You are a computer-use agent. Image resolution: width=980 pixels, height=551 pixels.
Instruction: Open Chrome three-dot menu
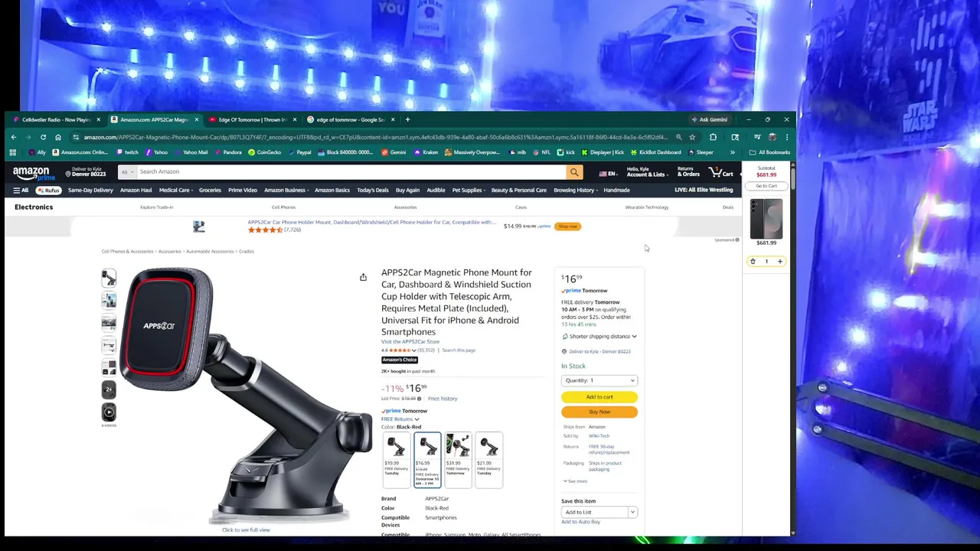pos(786,137)
